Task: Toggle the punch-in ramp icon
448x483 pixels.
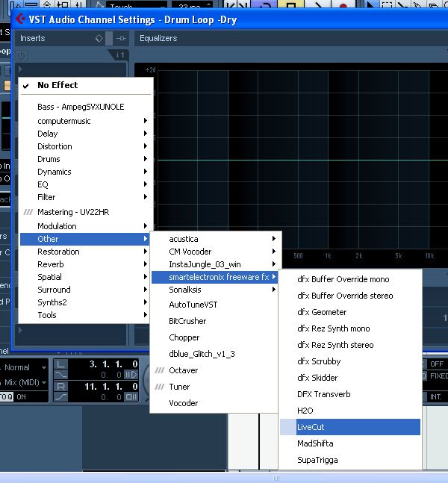Action: click(x=60, y=375)
